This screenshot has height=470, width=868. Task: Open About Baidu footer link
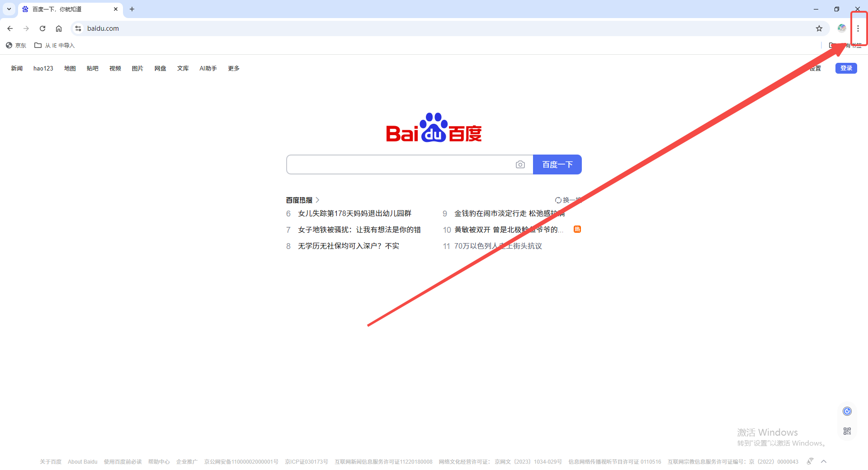point(83,462)
